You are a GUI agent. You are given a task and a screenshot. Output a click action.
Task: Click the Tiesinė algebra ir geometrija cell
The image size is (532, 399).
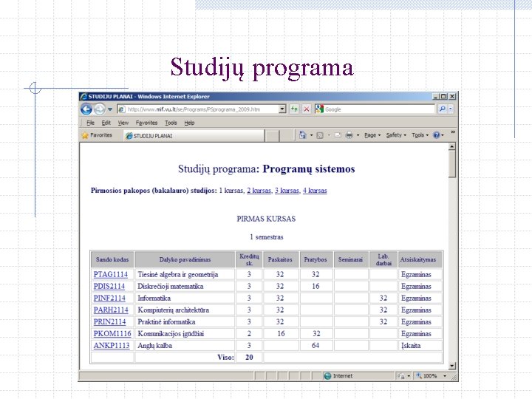point(185,274)
